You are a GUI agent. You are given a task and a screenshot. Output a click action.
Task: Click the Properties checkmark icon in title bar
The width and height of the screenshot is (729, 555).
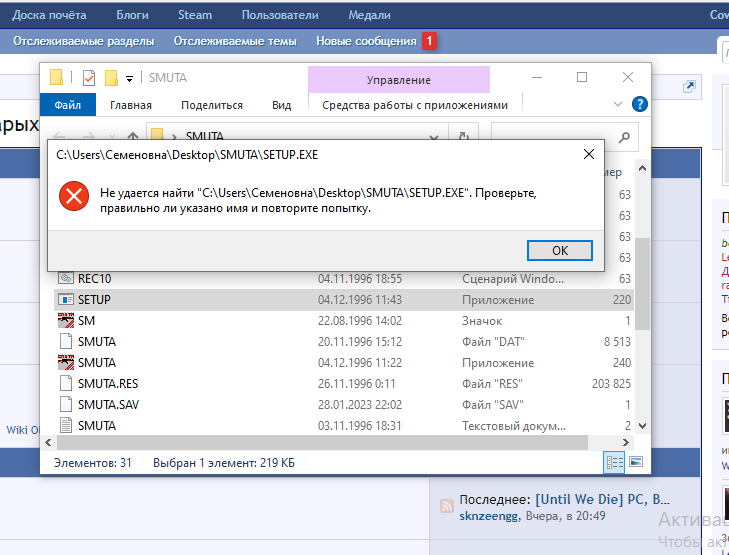[x=89, y=78]
